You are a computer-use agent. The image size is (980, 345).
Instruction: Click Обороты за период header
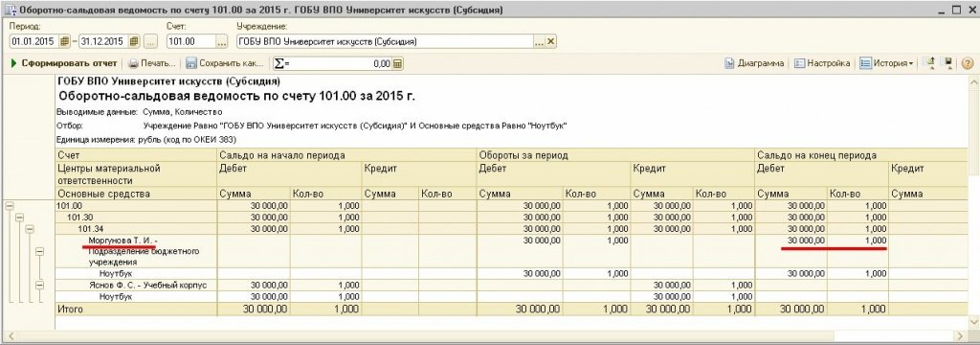click(x=523, y=155)
